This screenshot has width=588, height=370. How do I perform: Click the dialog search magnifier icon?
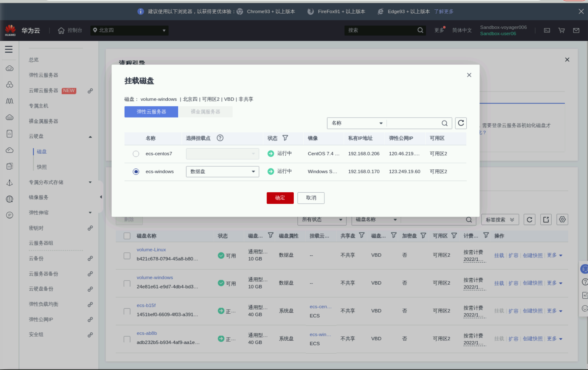[444, 123]
